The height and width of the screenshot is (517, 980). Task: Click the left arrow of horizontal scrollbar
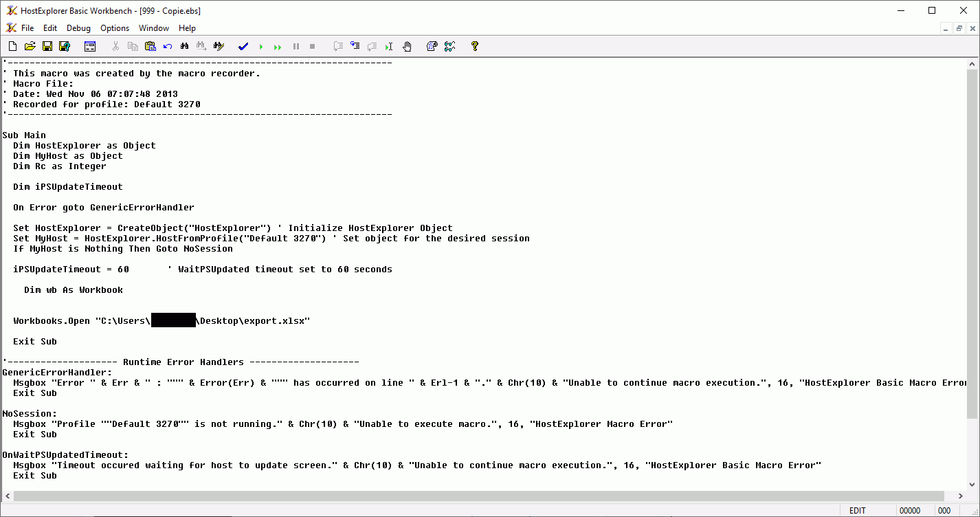pos(7,496)
